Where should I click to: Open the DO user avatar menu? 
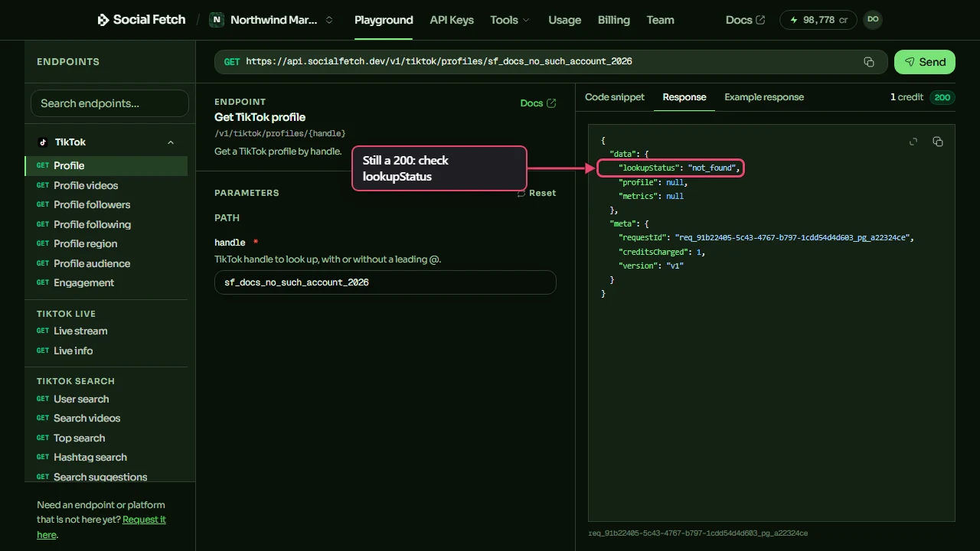point(873,20)
